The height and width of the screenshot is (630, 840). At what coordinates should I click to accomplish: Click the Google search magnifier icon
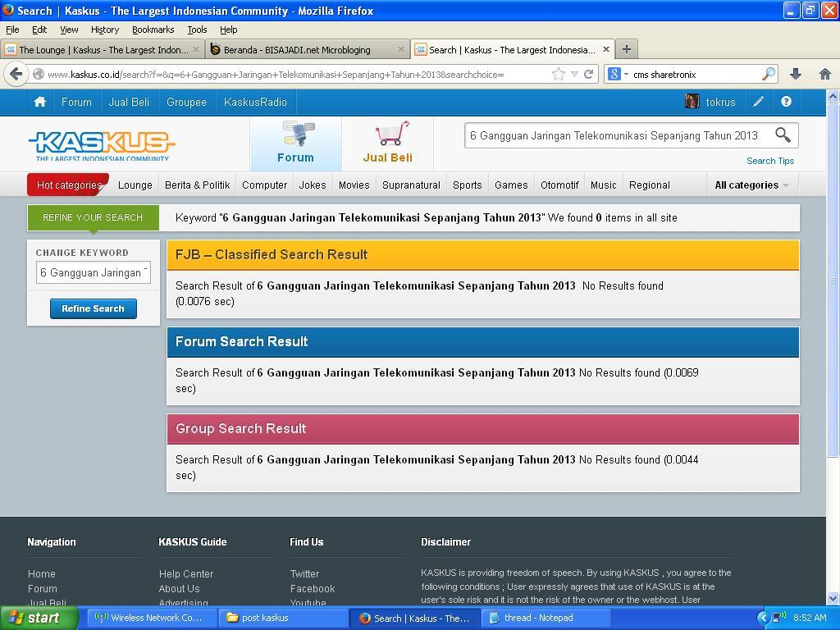pos(769,74)
